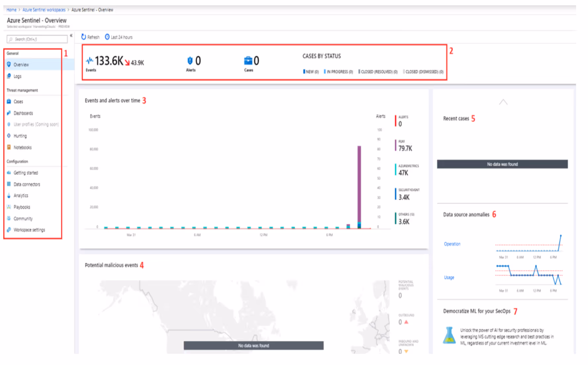
Task: Click the Recent cases heading
Action: coord(456,118)
